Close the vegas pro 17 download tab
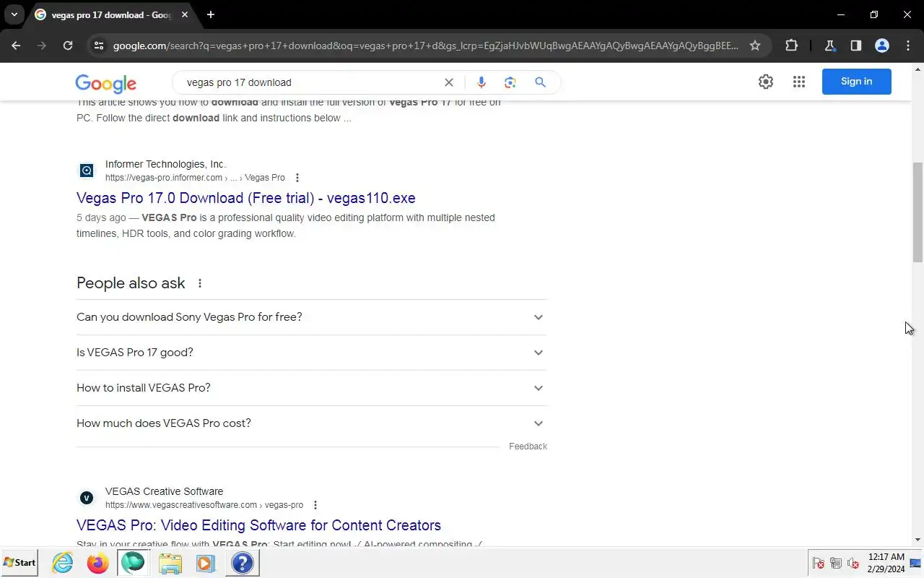 185,14
